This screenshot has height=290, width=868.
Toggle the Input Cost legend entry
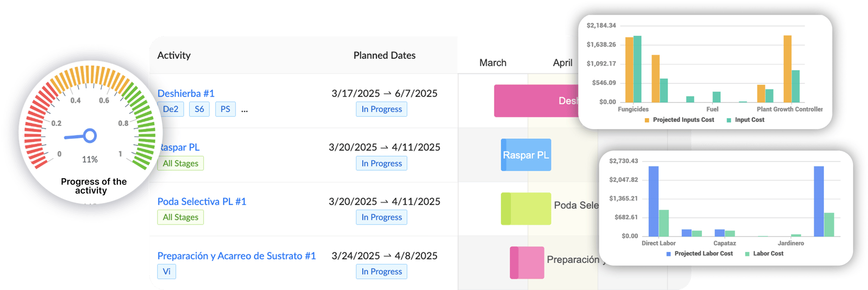click(750, 120)
